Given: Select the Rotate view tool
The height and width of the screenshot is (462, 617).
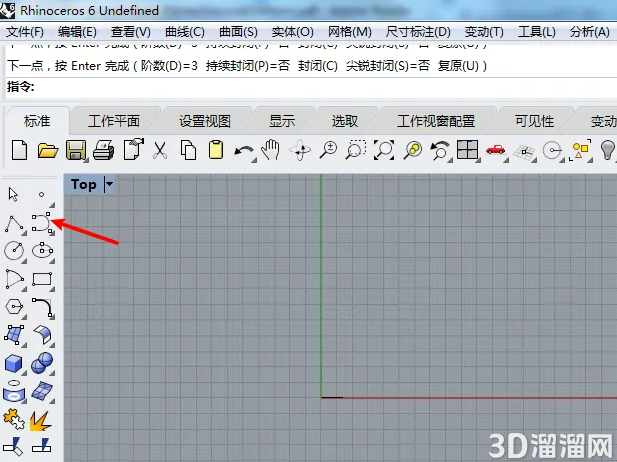Looking at the screenshot, I should click(x=300, y=150).
